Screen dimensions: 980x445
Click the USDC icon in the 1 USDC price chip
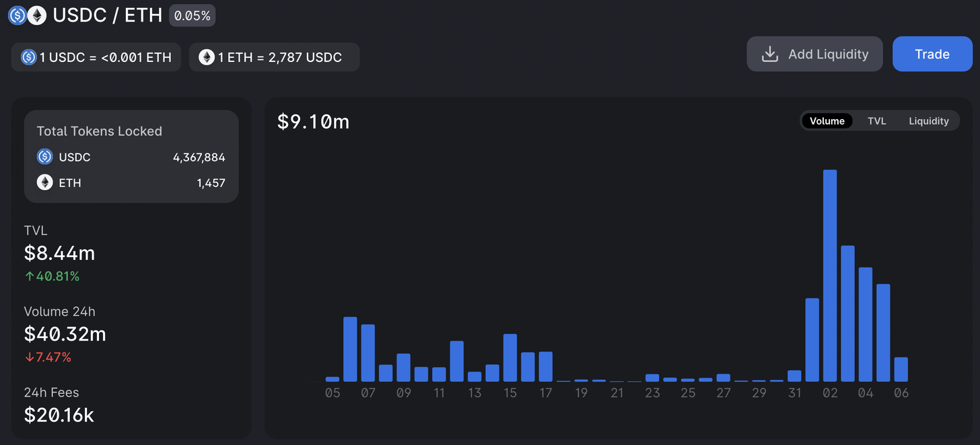click(28, 57)
